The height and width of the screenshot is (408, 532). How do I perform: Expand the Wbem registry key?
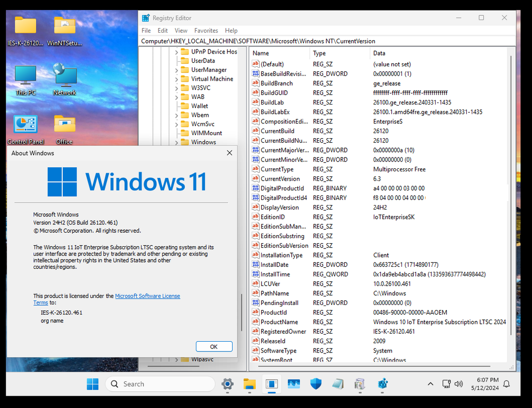176,115
